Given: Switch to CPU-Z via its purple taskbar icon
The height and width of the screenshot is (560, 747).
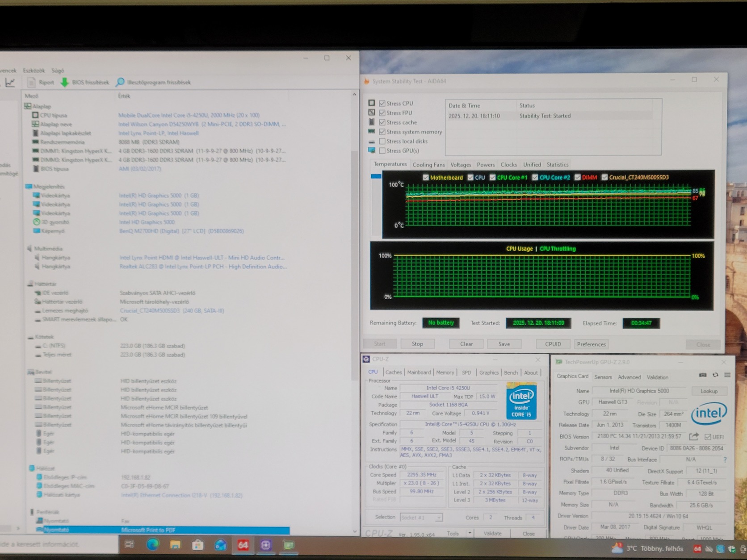Looking at the screenshot, I should click(x=266, y=545).
